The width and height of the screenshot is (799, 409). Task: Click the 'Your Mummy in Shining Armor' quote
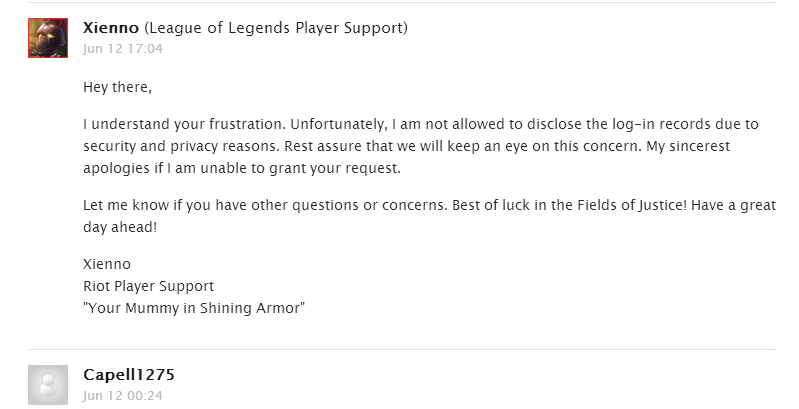click(194, 307)
